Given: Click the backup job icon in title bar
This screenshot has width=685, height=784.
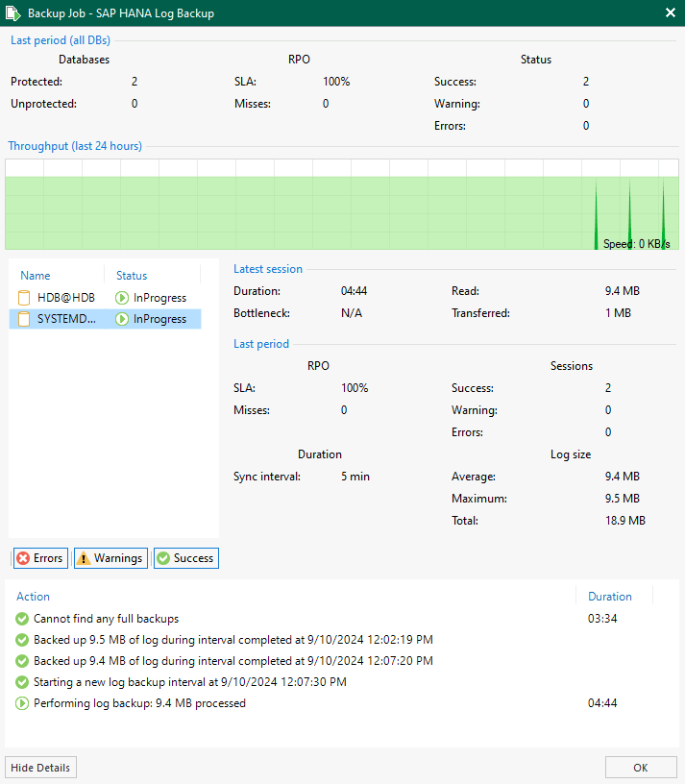Looking at the screenshot, I should tap(13, 13).
